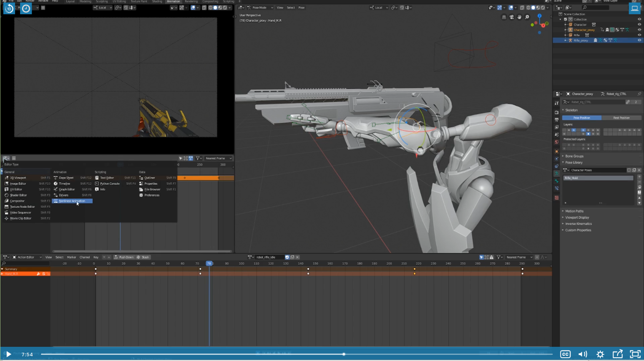Open the Action Editor mode dropdown
644x361 pixels.
click(28, 257)
